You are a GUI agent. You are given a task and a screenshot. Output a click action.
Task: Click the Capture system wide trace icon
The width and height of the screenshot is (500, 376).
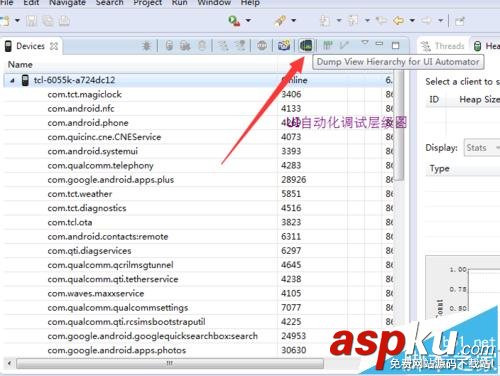pos(328,45)
